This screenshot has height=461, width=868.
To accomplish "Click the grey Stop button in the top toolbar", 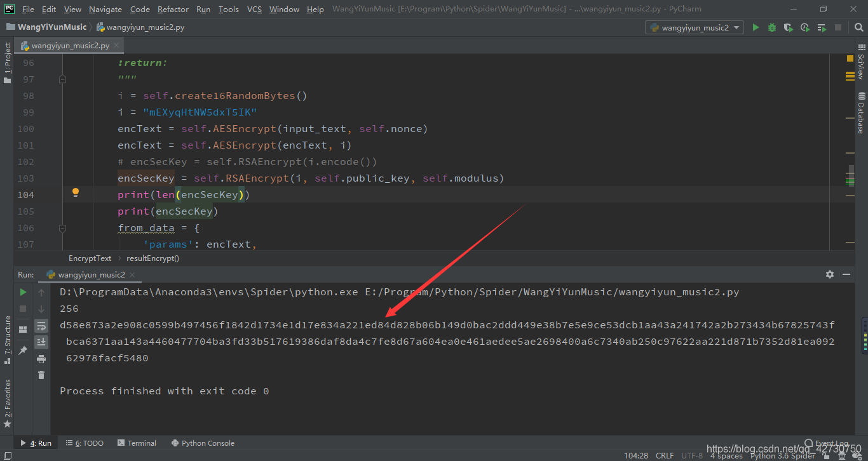I will coord(838,27).
